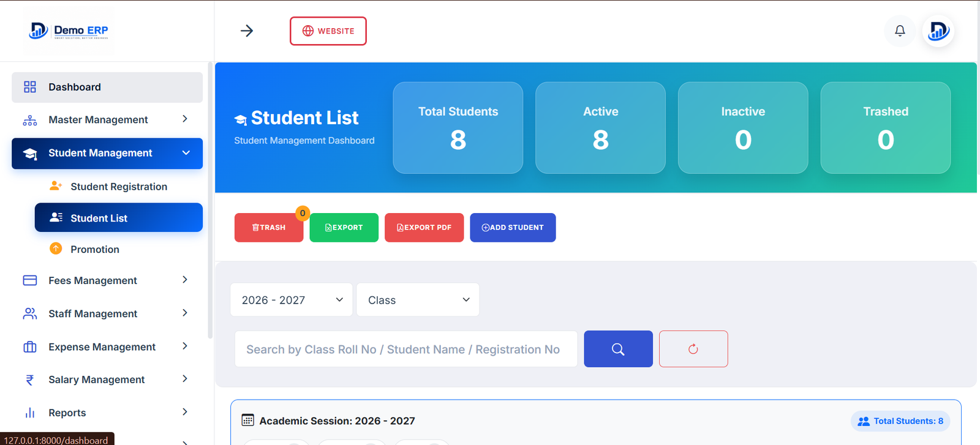
Task: Click the Staff Management people icon
Action: [30, 313]
